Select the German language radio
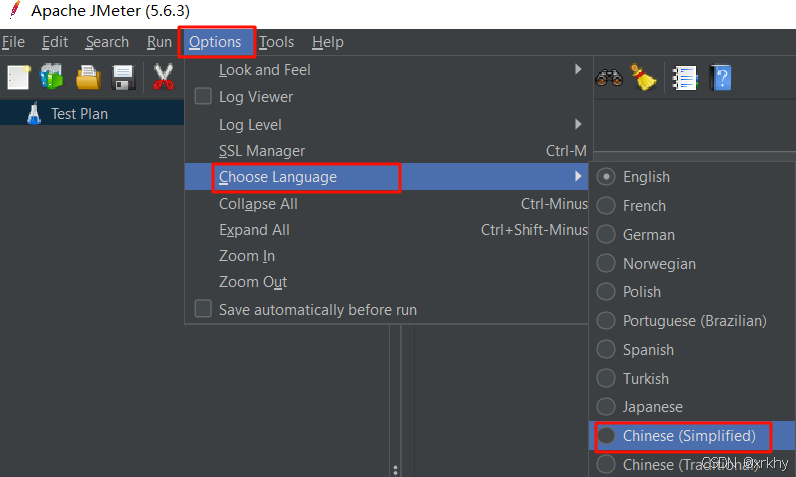796x477 pixels. [606, 234]
